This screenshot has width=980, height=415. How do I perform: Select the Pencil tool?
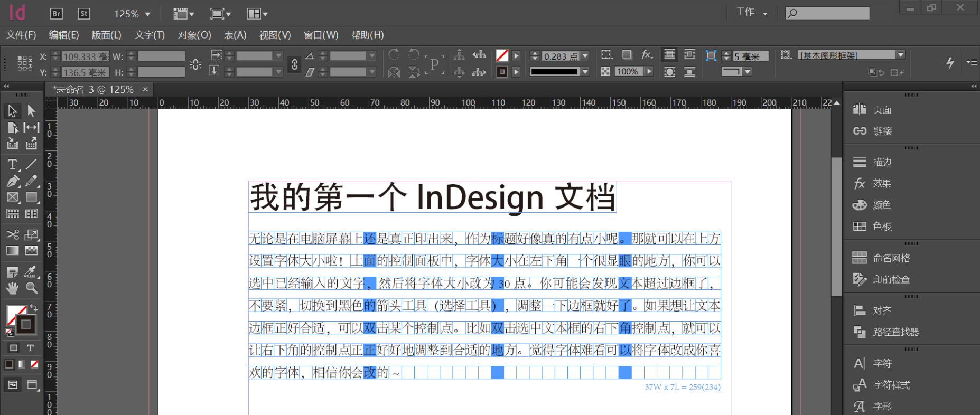(32, 181)
